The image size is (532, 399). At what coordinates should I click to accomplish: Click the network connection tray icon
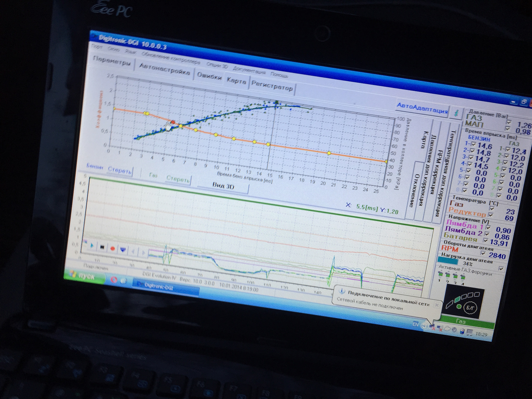click(x=432, y=327)
